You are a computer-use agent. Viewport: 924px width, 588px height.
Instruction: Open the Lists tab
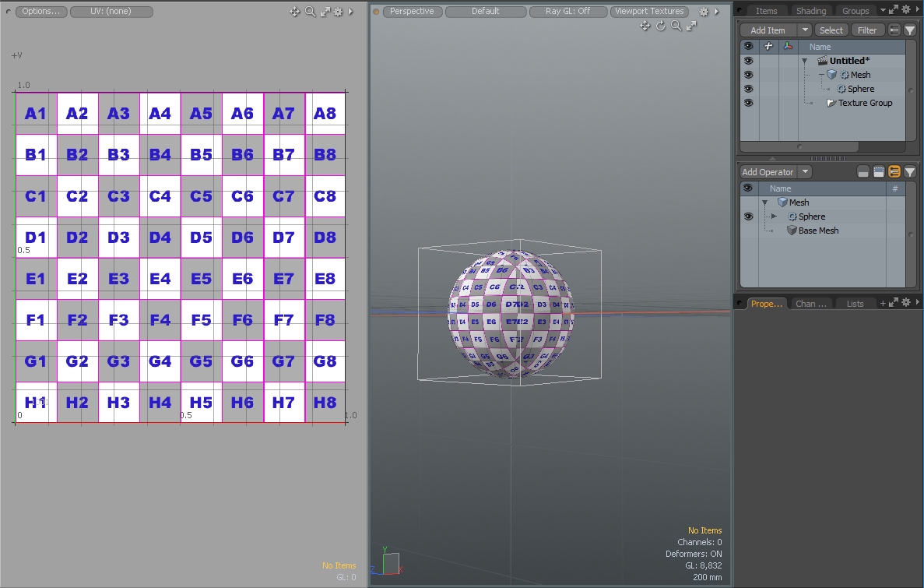click(855, 304)
